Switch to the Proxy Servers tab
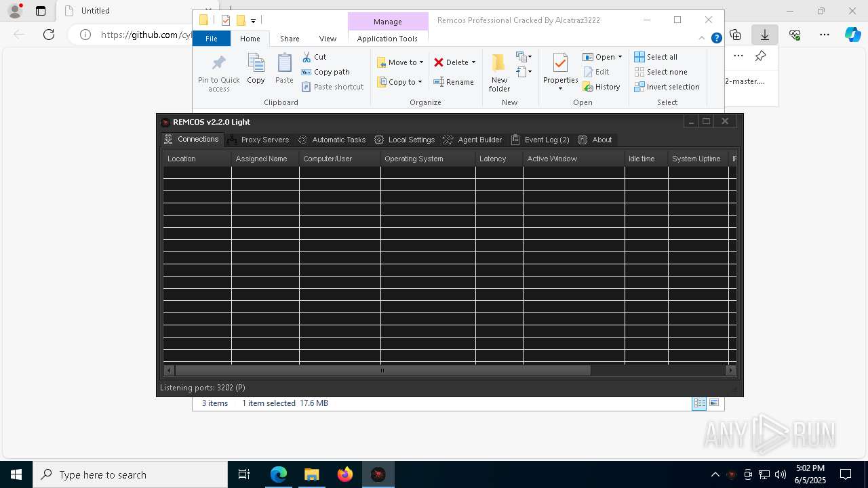This screenshot has height=488, width=868. point(258,140)
